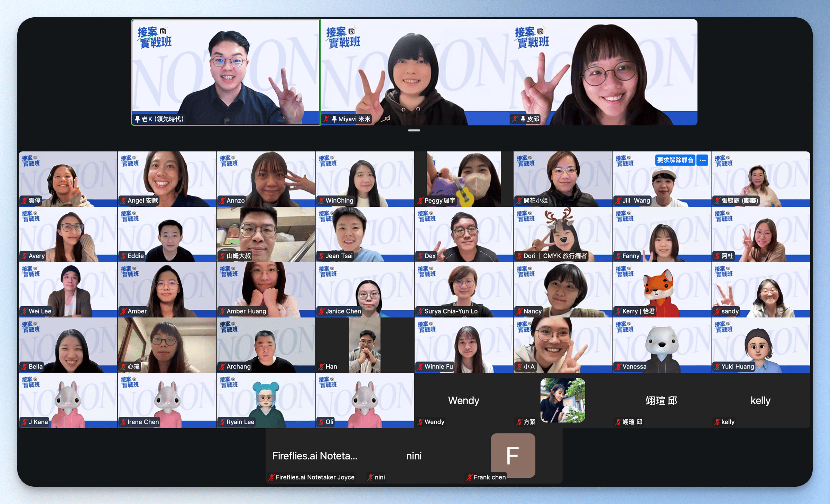The height and width of the screenshot is (504, 830).
Task: Click muted mic icon on Fireflies.ai Notetaker Joyce
Action: pyautogui.click(x=271, y=477)
